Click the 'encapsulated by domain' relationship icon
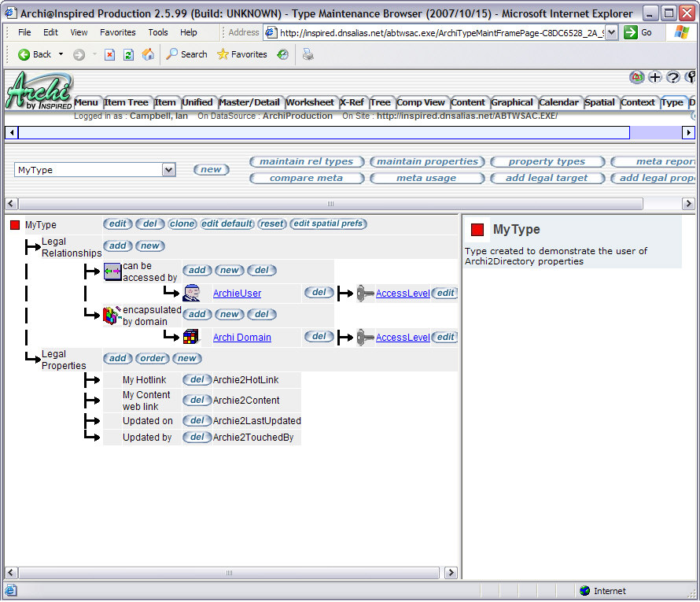Image resolution: width=700 pixels, height=602 pixels. pos(112,316)
